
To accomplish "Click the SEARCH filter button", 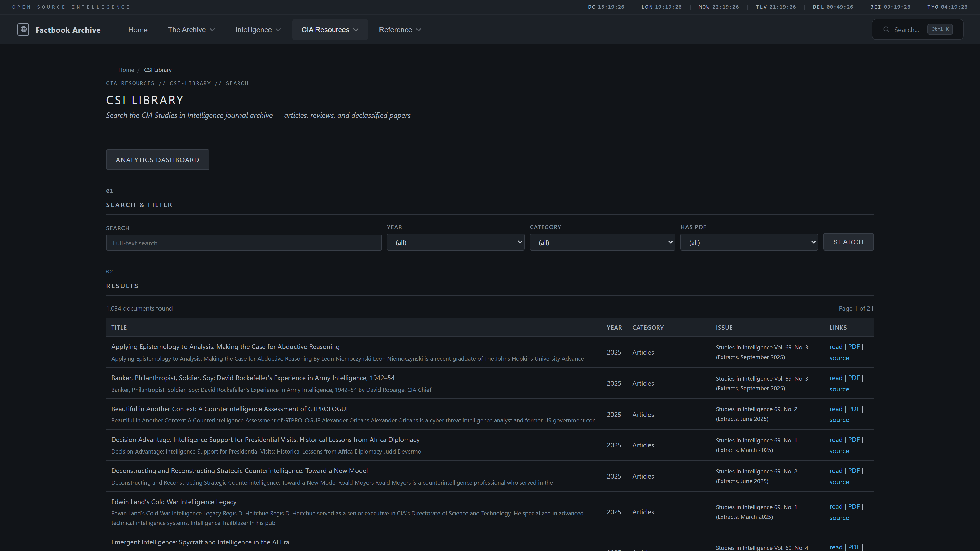I will pos(848,242).
